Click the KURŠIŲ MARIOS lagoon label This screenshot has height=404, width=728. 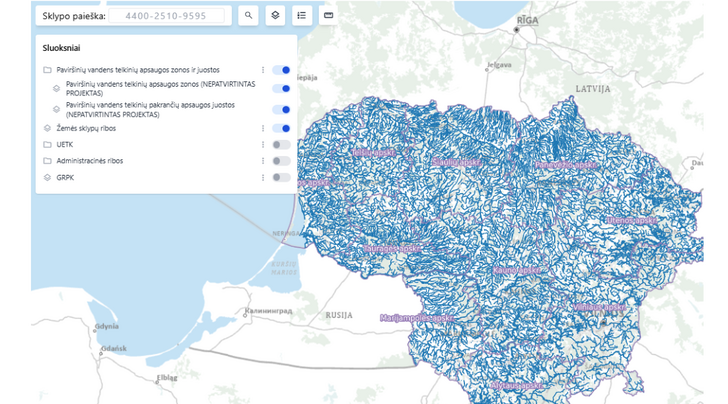(x=284, y=268)
